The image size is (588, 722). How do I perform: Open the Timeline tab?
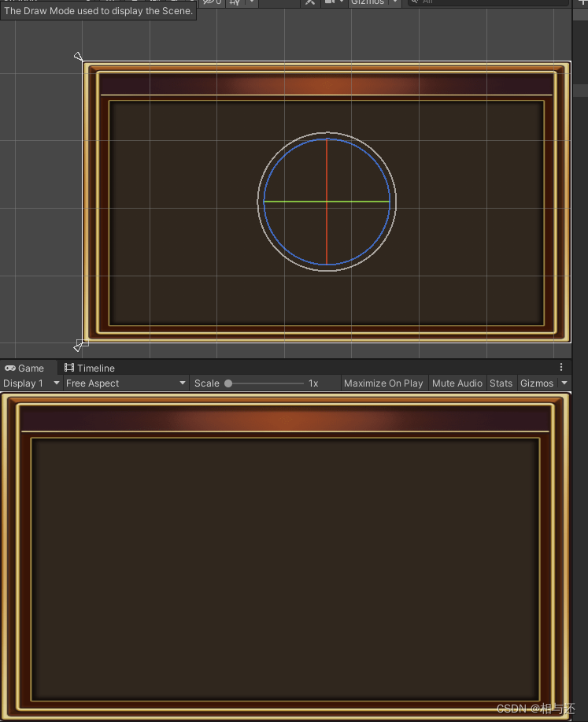point(89,368)
